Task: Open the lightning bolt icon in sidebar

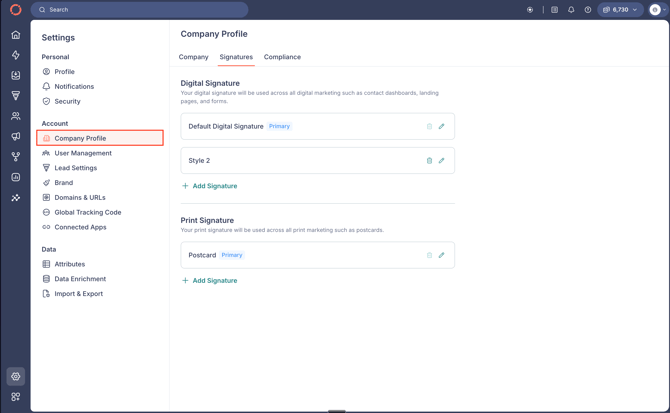Action: (15, 55)
